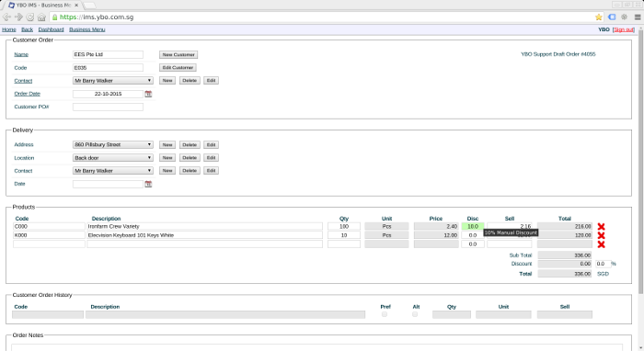
Task: Open the browser home page icon
Action: pyautogui.click(x=41, y=17)
